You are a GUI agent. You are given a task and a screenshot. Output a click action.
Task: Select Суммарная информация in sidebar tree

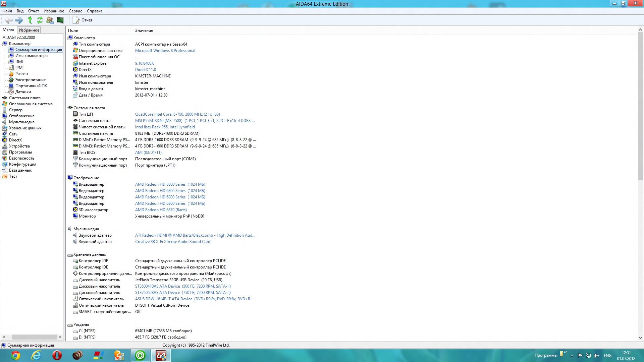click(x=39, y=50)
